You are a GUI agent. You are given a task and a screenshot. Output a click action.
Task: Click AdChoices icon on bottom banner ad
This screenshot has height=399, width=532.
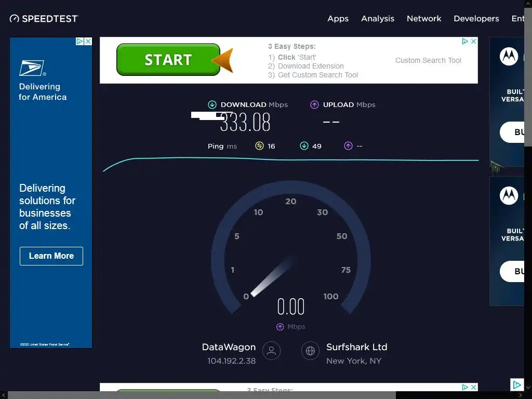pyautogui.click(x=465, y=387)
